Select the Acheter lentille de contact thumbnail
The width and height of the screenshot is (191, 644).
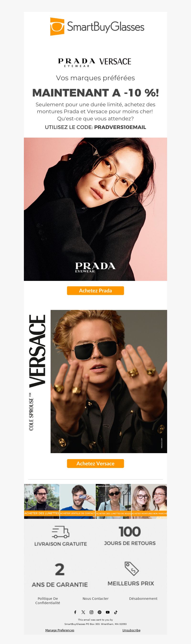pyautogui.click(x=78, y=501)
